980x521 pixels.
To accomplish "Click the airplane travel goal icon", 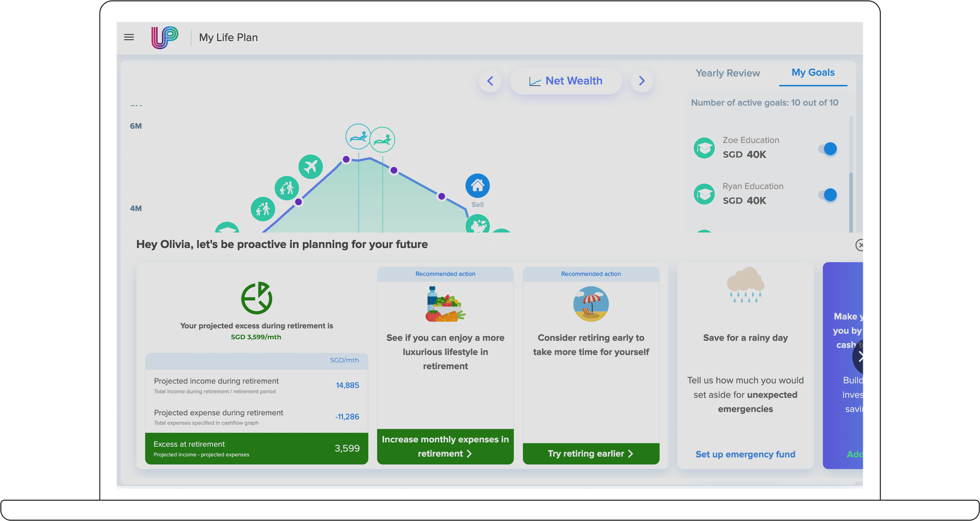I will pos(310,167).
